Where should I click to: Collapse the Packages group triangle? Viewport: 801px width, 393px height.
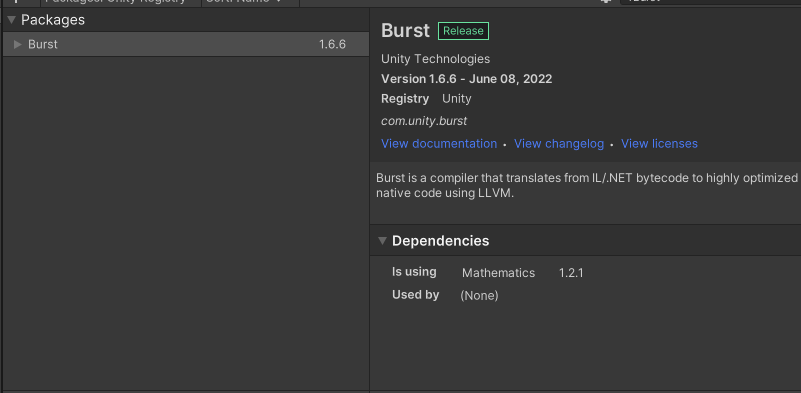click(11, 20)
